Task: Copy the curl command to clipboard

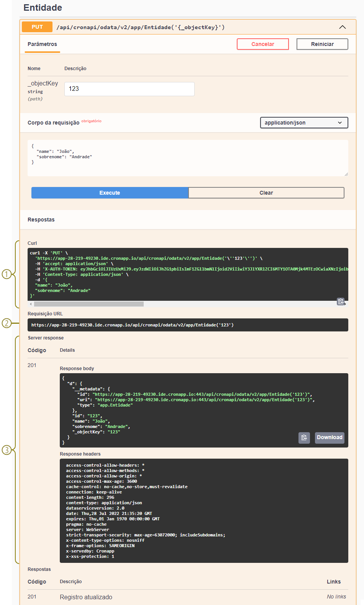Action: click(x=341, y=302)
